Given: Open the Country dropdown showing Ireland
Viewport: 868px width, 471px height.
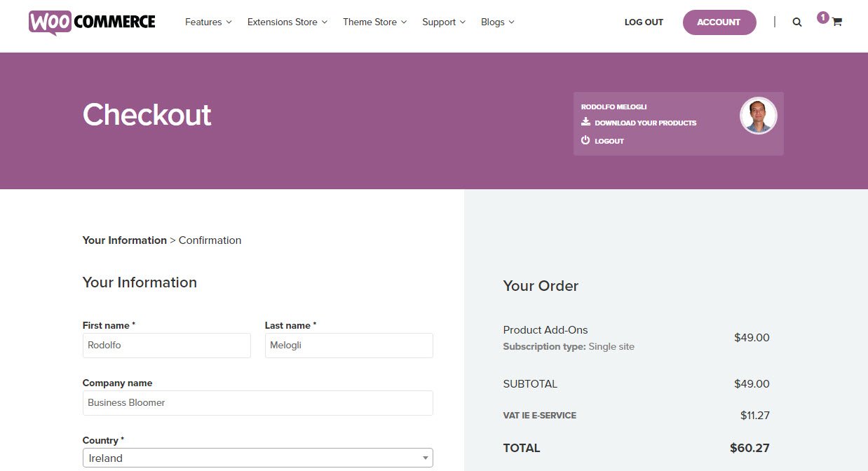Looking at the screenshot, I should coord(258,458).
